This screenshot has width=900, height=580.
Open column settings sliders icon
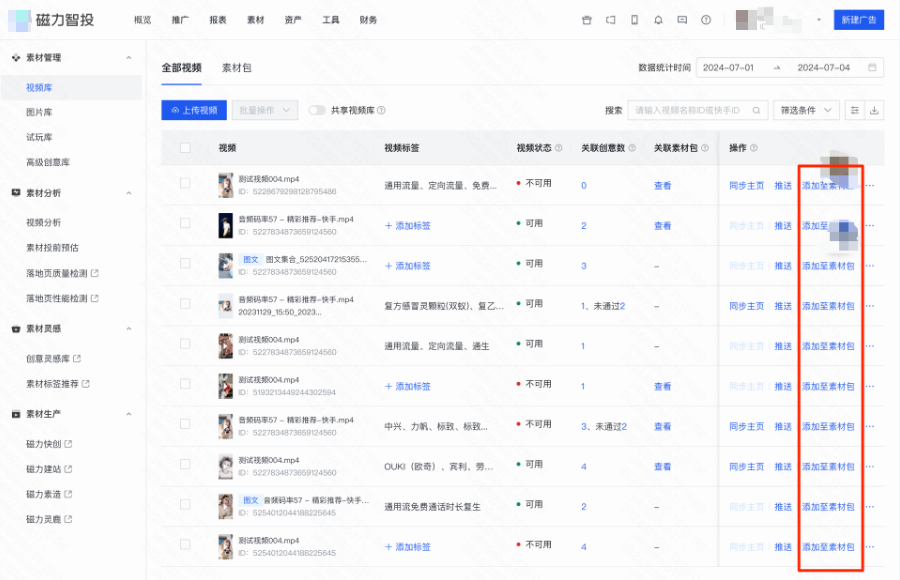coord(854,110)
